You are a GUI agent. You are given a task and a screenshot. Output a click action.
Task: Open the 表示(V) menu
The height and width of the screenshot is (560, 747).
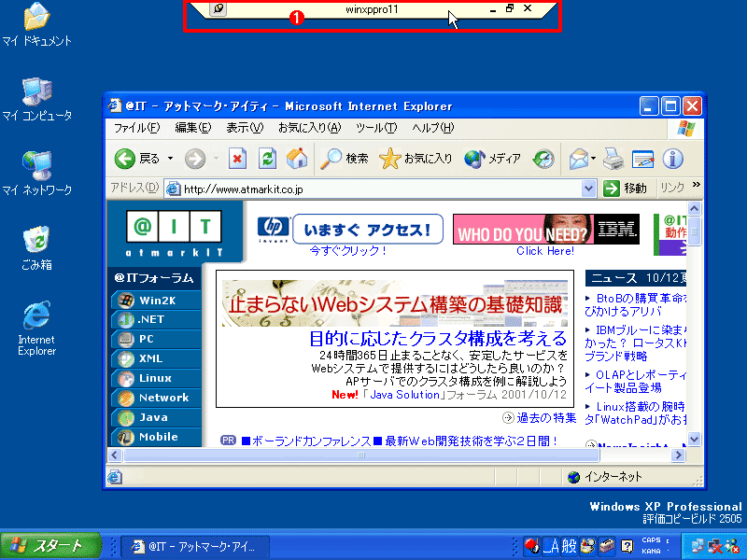tap(245, 128)
